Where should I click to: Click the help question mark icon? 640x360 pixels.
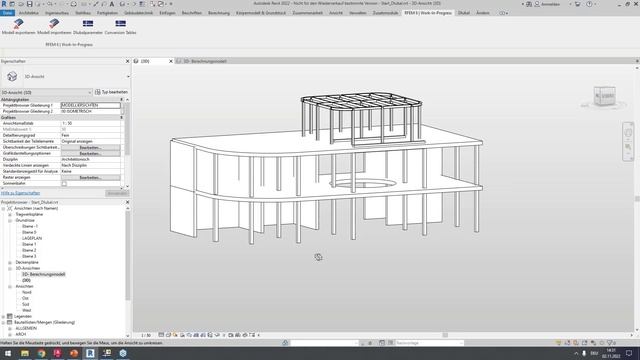pyautogui.click(x=589, y=4)
